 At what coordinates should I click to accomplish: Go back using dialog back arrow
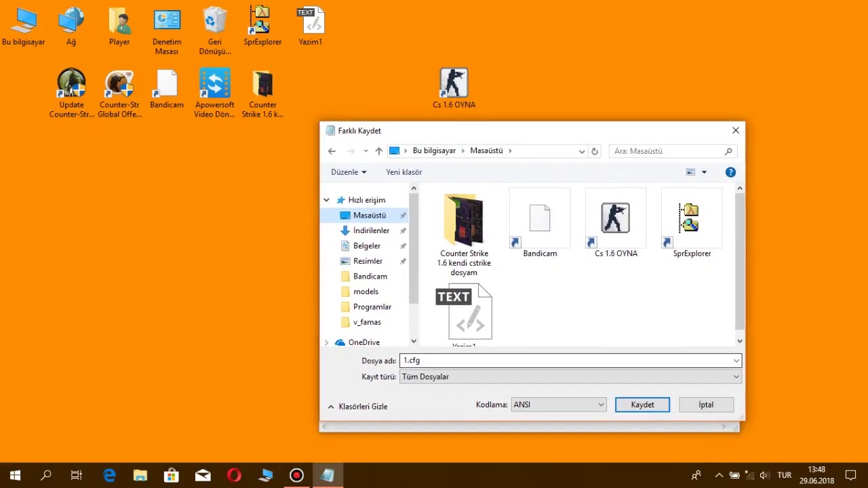click(332, 151)
